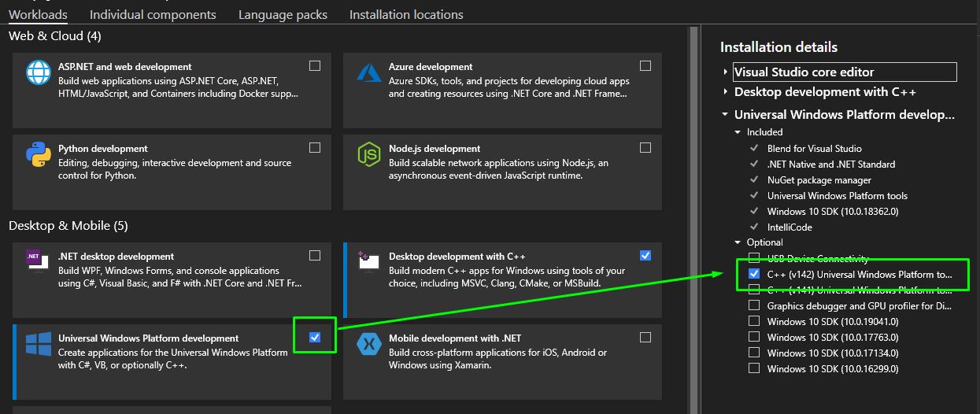Click the ASP.NET globe icon
This screenshot has width=980, height=414.
[x=38, y=72]
